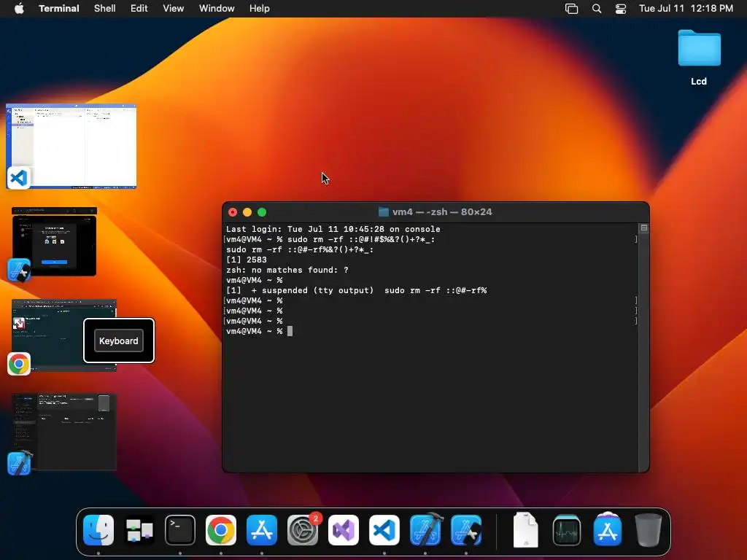The height and width of the screenshot is (560, 747).
Task: Open the Help menu
Action: (x=260, y=9)
